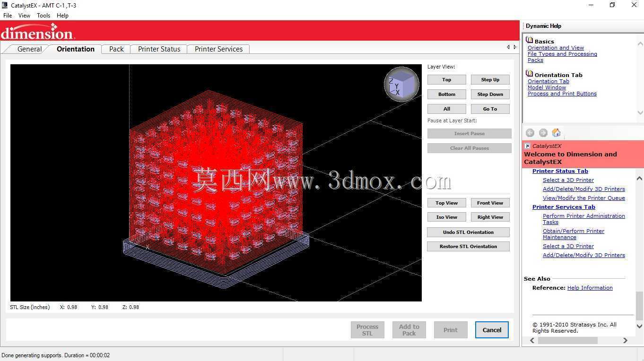Screen dimensions: 644x361
Task: Go back in Dynamic Help navigation
Action: 530,133
